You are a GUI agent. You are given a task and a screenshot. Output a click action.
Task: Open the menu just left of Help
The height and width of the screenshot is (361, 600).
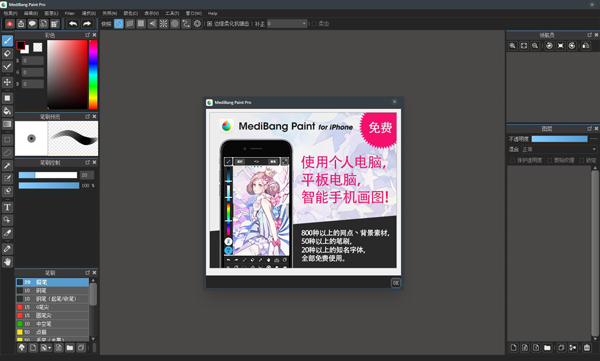[194, 13]
